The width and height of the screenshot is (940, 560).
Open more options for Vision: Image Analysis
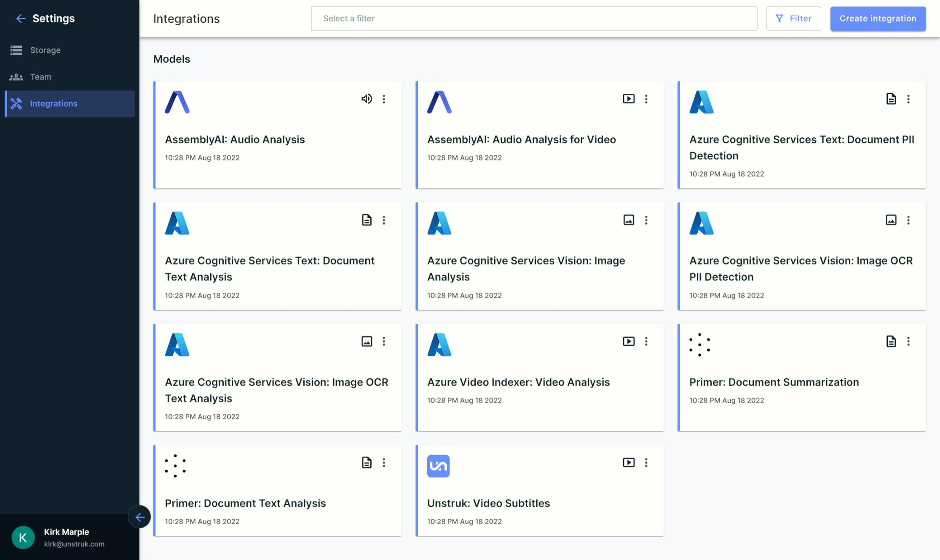point(646,220)
